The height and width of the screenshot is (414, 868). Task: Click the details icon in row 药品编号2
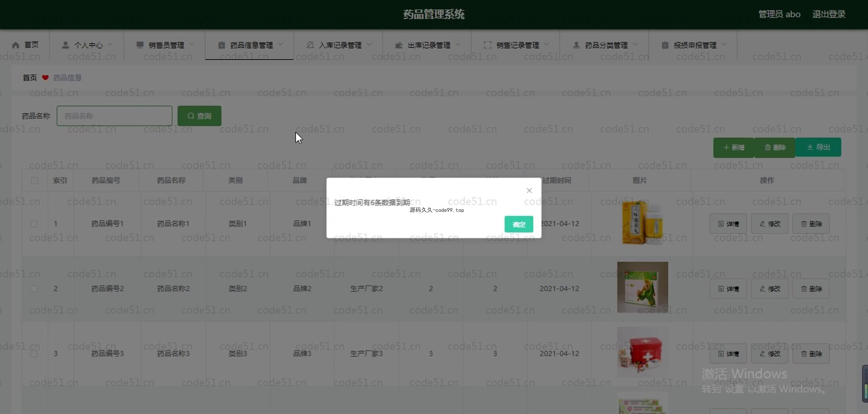coord(721,289)
